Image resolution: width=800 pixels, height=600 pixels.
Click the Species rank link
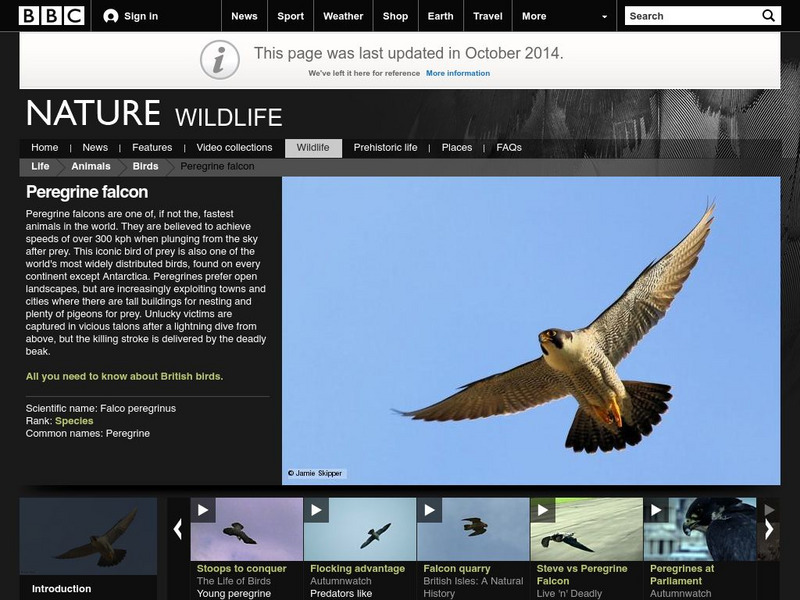tap(74, 421)
